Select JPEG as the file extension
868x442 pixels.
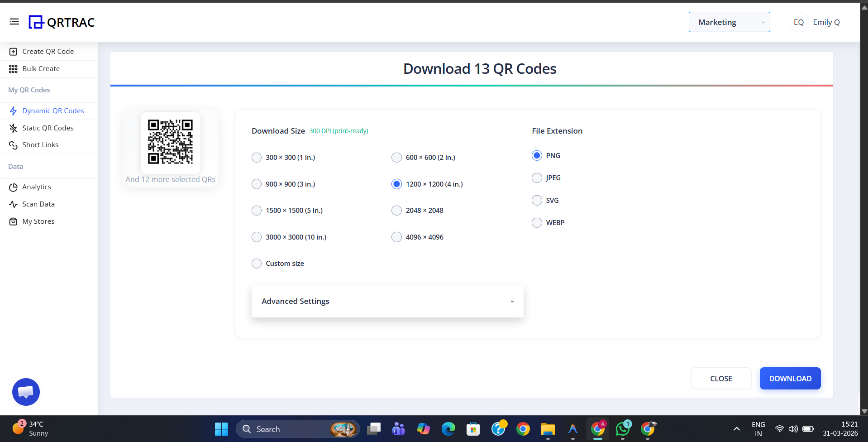click(x=537, y=178)
